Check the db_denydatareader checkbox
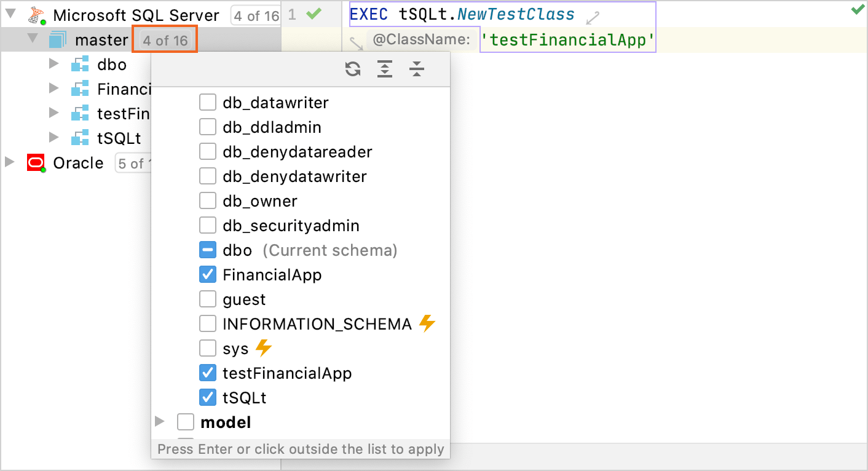Screen dimensions: 868x471 tap(208, 151)
